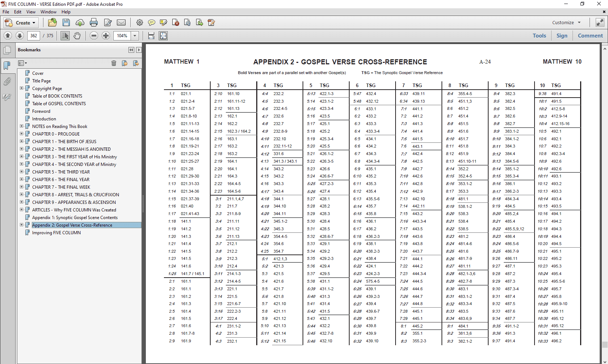Click the Extract pages toolbar icon
Viewport: 608px width, 364px height.
(187, 22)
